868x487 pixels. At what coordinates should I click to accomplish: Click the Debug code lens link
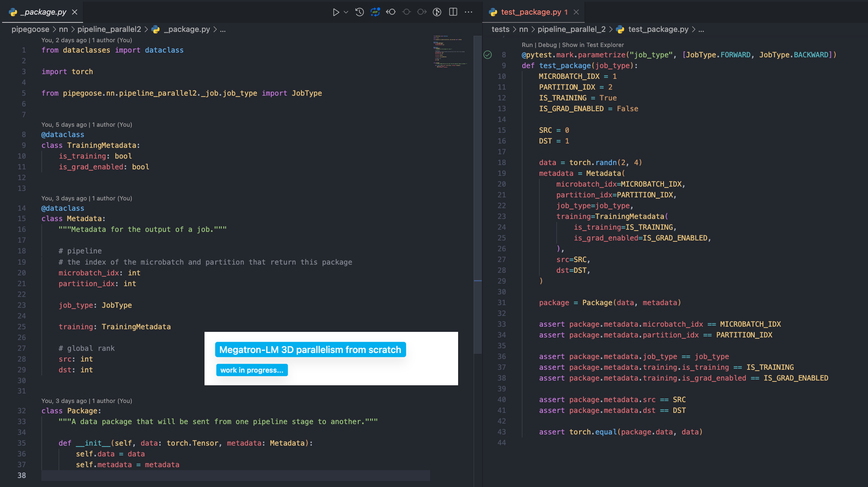click(x=547, y=45)
